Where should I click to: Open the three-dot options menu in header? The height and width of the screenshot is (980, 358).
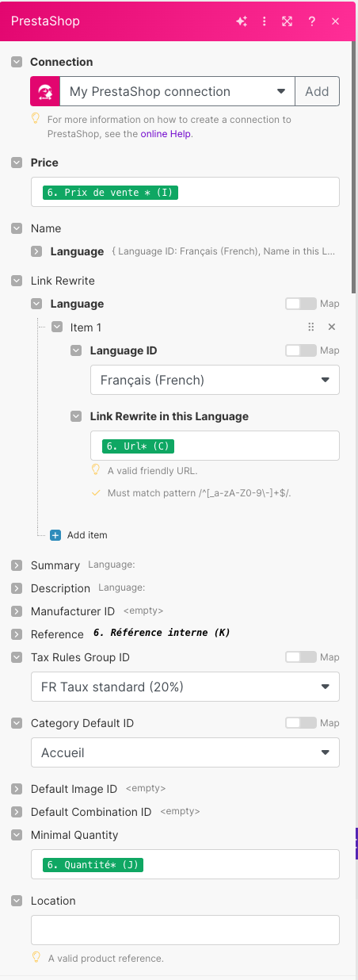[x=265, y=21]
